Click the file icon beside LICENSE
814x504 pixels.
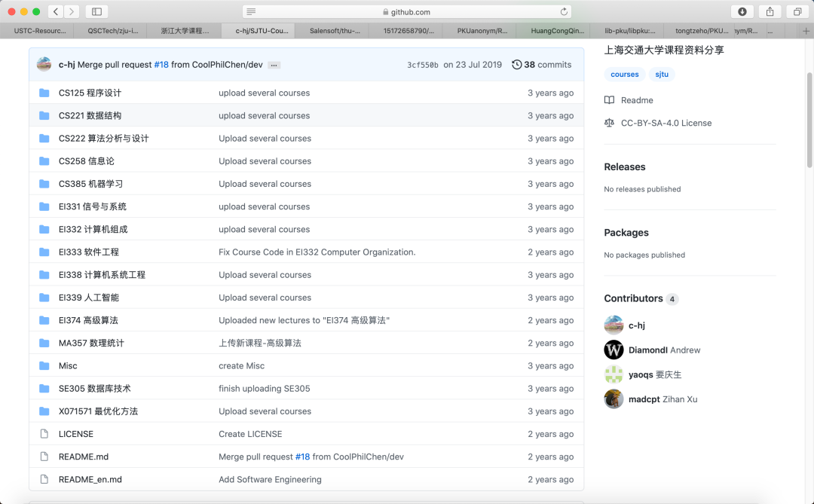pos(44,434)
